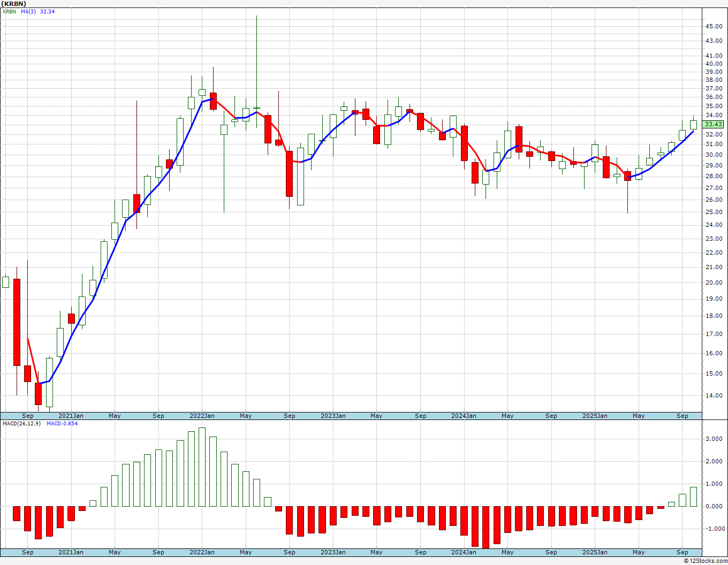Click the 18.00 price axis label
The image size is (728, 565).
(x=714, y=316)
